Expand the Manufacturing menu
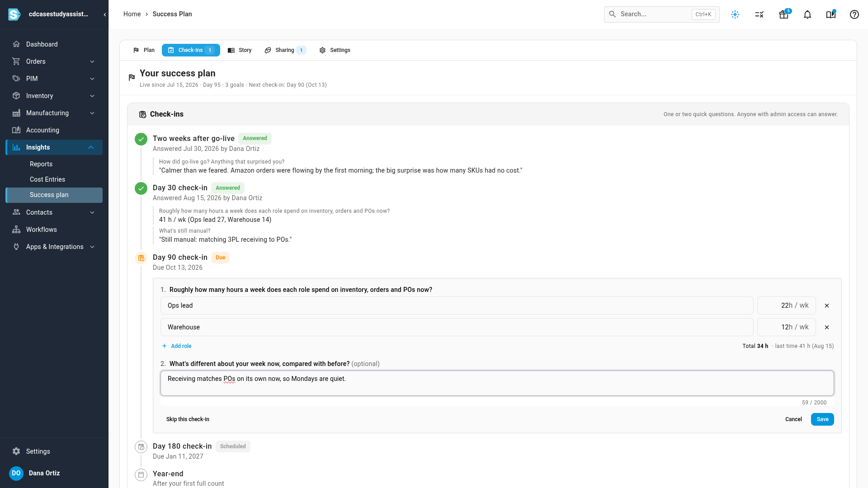Image resolution: width=868 pixels, height=488 pixels. pos(92,113)
